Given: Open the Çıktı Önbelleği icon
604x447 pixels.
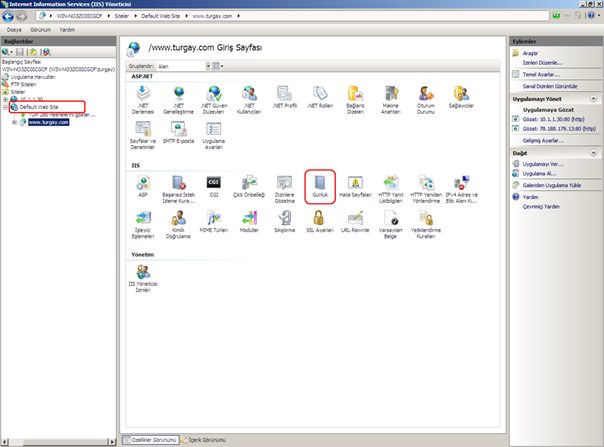Looking at the screenshot, I should pos(249,186).
